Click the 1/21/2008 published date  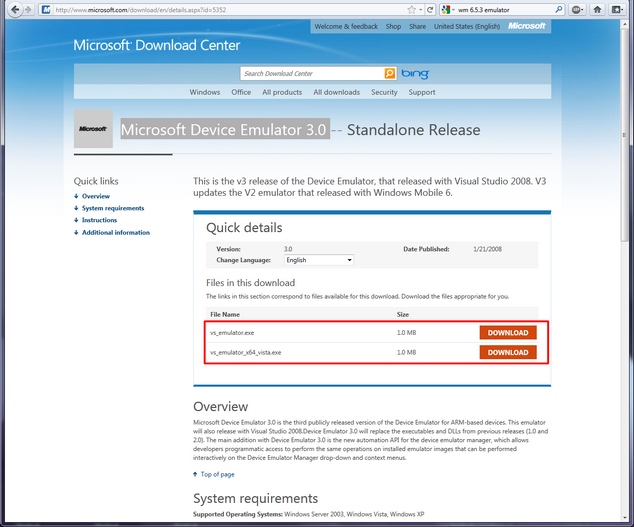[487, 249]
